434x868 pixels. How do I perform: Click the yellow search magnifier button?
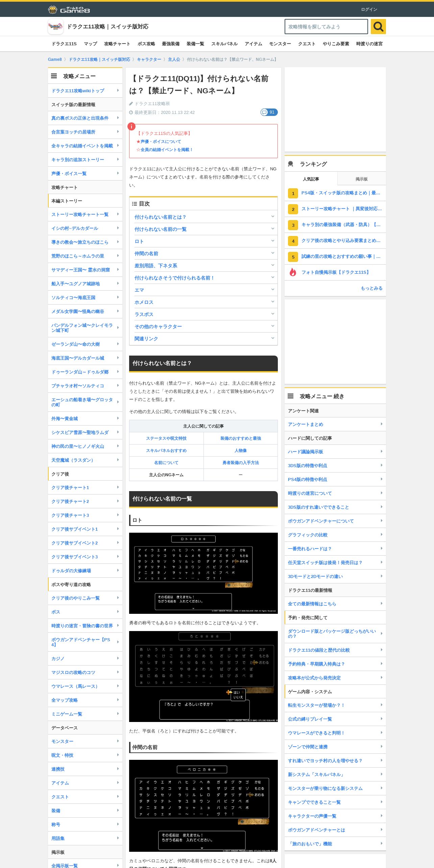(x=378, y=26)
